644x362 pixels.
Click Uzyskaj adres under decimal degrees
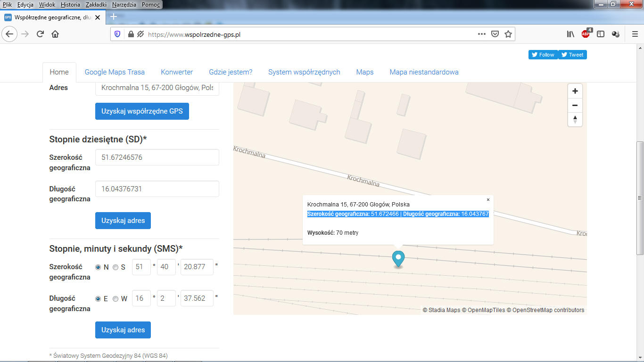123,221
